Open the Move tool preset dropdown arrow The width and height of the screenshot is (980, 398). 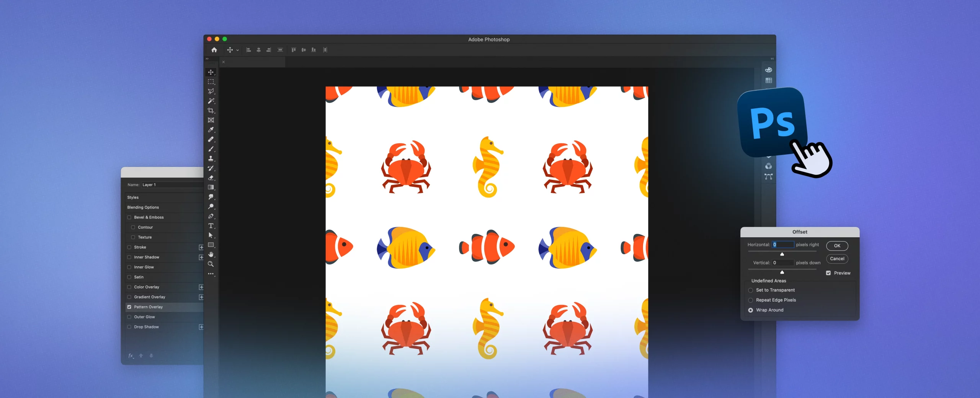coord(237,50)
